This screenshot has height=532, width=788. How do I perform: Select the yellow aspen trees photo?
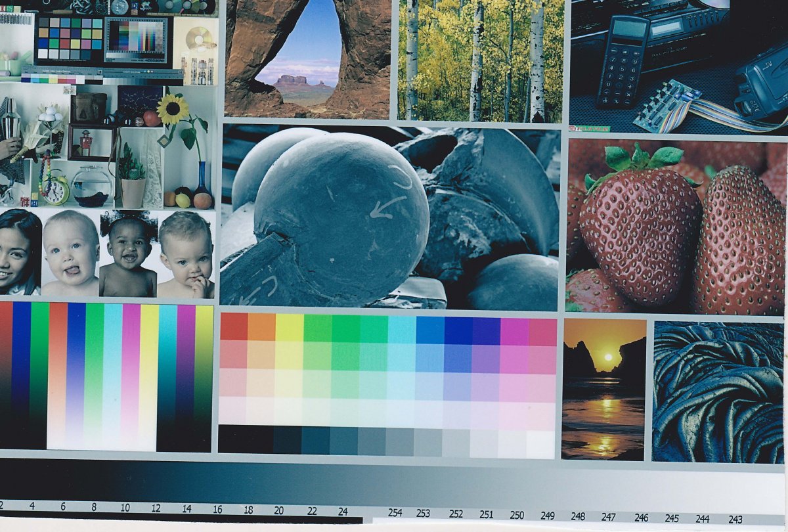[x=481, y=60]
